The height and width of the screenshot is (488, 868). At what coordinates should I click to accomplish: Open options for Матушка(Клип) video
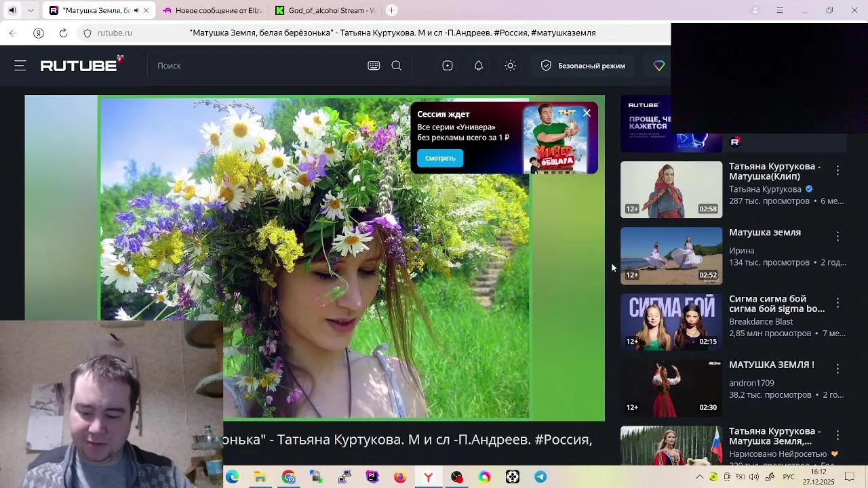[x=837, y=171]
